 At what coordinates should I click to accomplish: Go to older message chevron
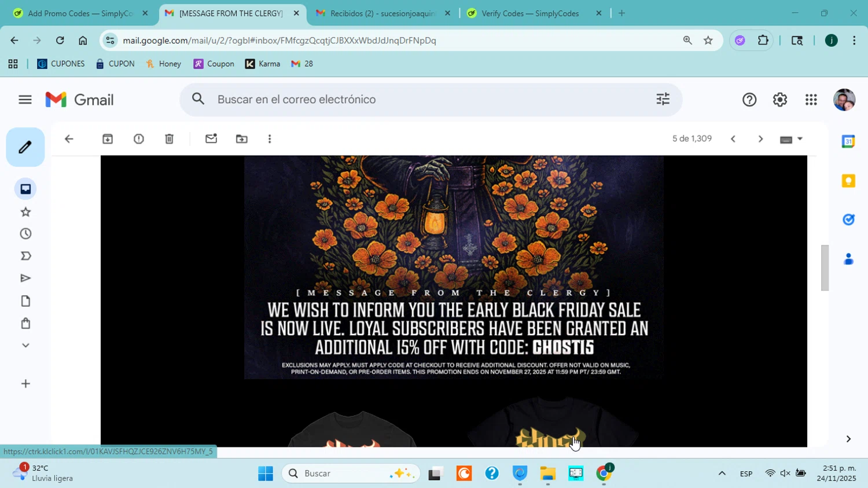click(x=760, y=139)
